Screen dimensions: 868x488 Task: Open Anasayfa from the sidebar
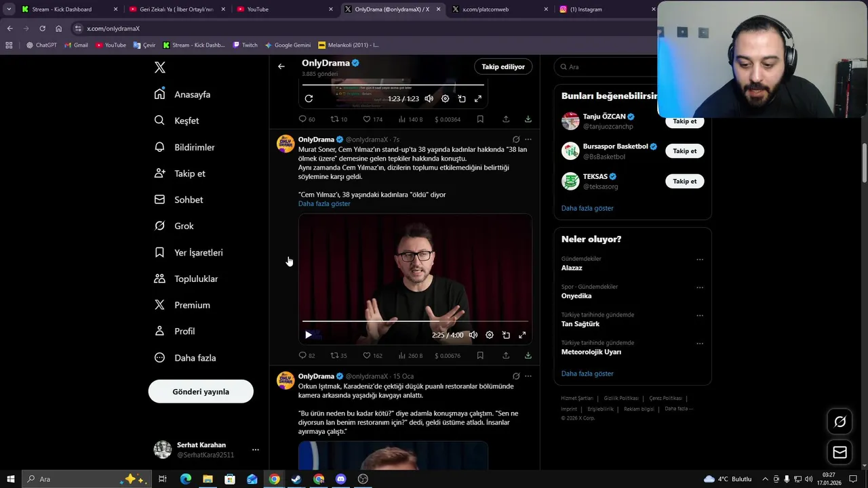(x=182, y=94)
